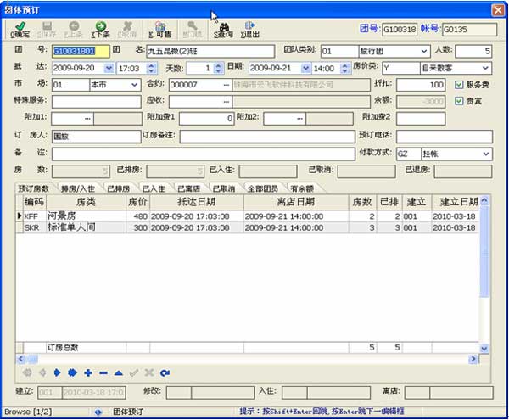Click the 退出 exit door icon

(250, 30)
